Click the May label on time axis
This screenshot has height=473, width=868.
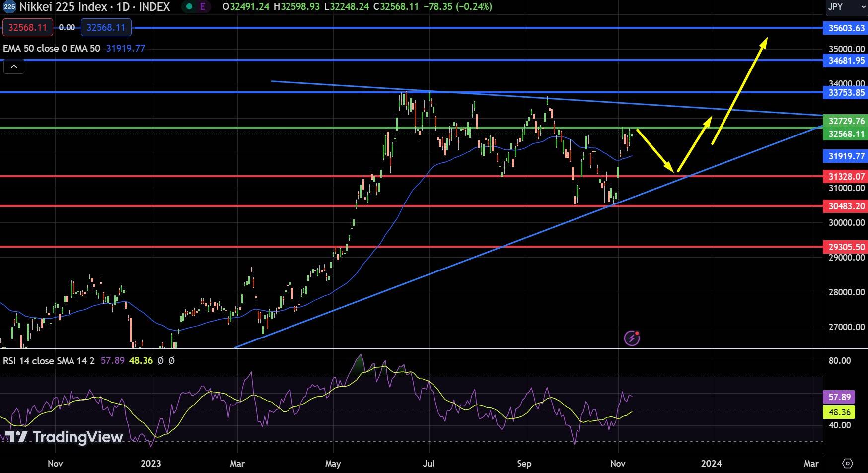coord(333,464)
